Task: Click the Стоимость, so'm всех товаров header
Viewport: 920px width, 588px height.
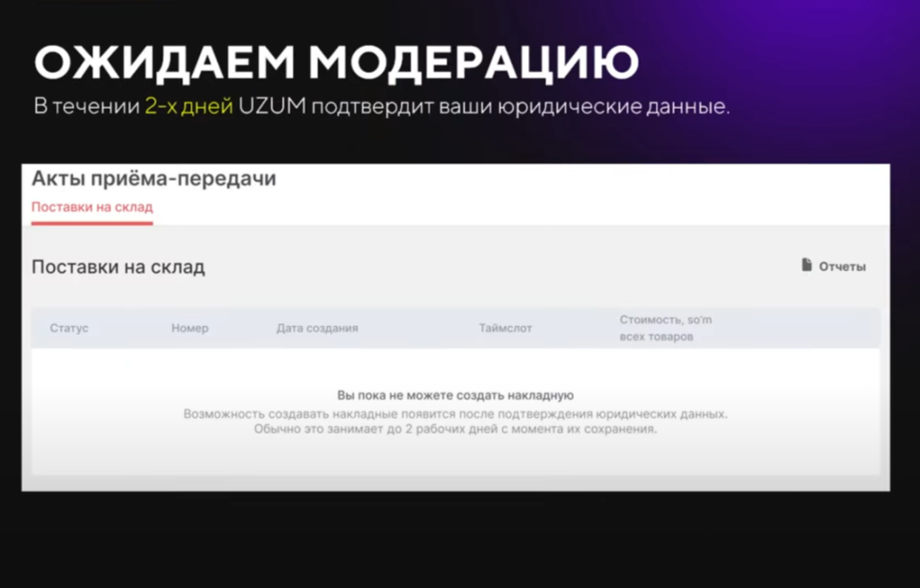Action: (x=666, y=329)
